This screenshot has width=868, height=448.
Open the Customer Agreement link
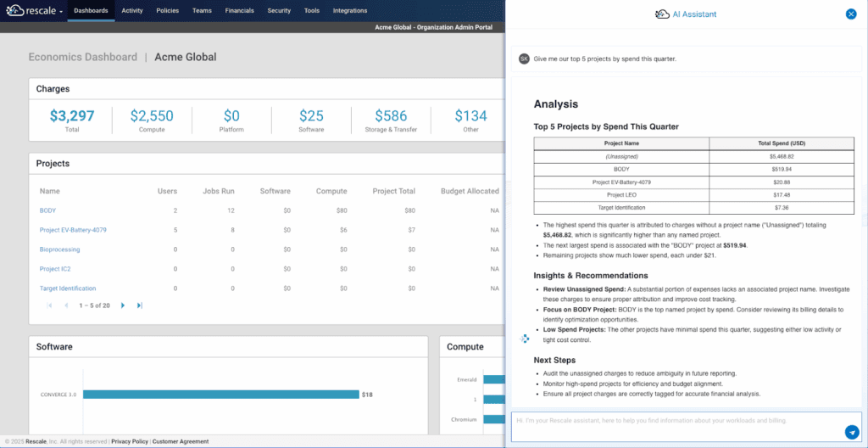[181, 441]
